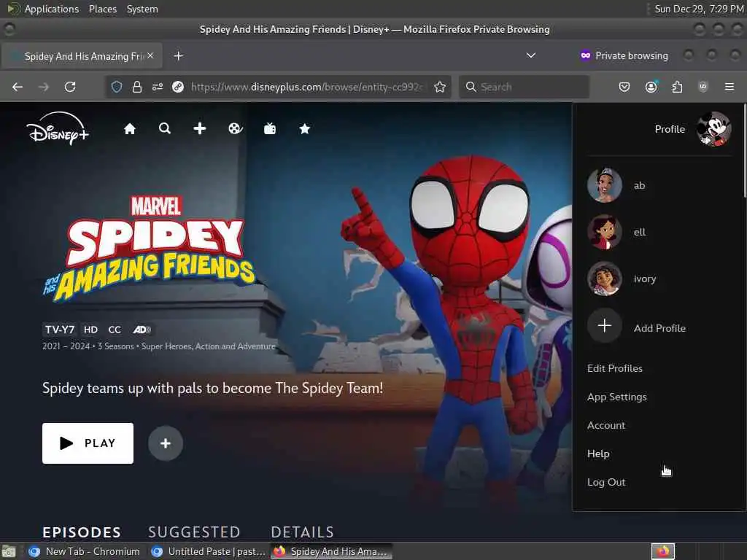Switch to the Episodes tab

point(82,532)
